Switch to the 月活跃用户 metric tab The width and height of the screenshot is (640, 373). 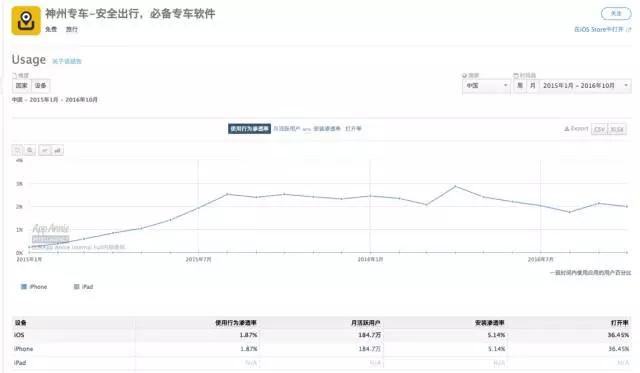point(287,129)
